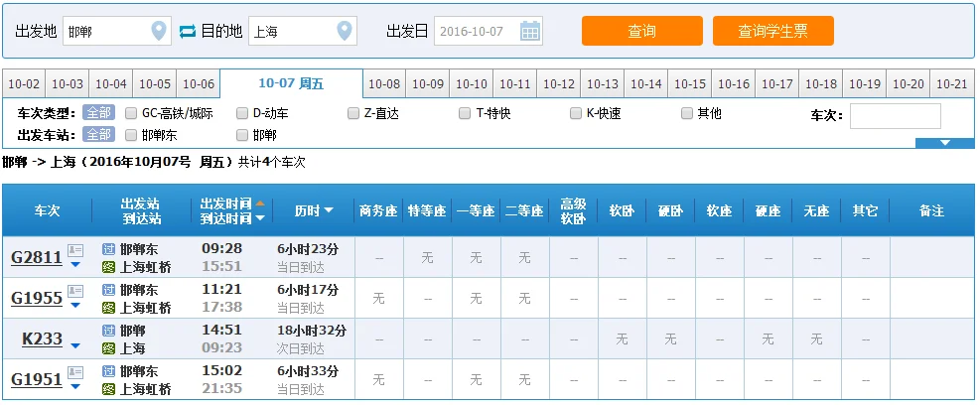Open the calendar date picker icon
The width and height of the screenshot is (980, 405).
point(530,31)
